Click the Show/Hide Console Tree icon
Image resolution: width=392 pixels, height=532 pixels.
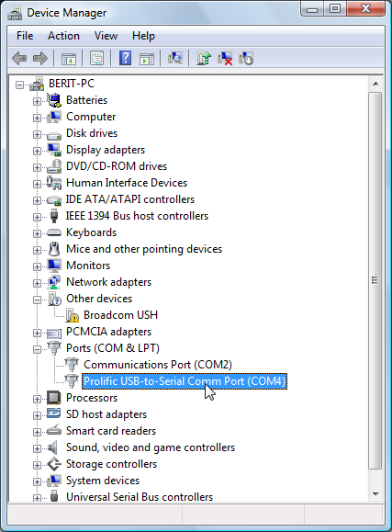click(69, 59)
